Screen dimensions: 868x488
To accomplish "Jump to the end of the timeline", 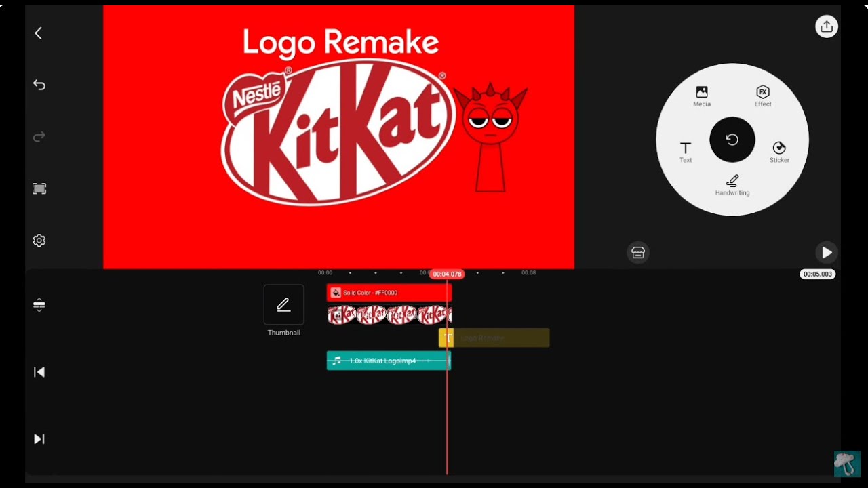I will pyautogui.click(x=39, y=439).
